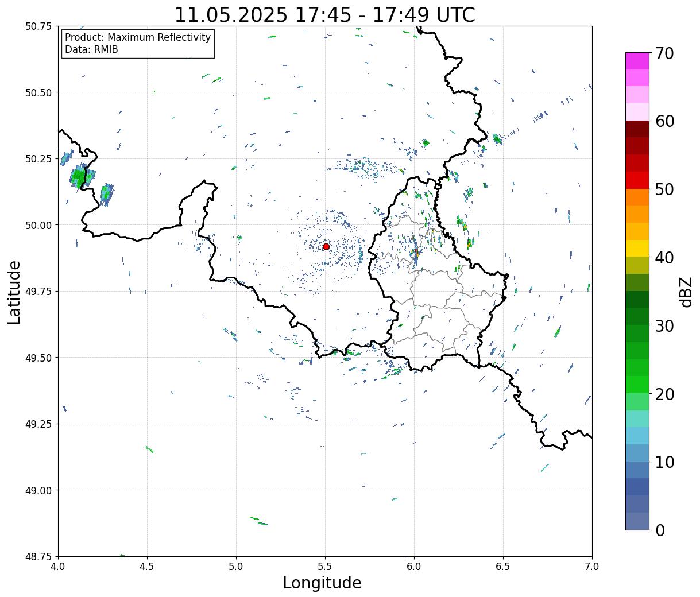Viewport: 700px width, 597px height.
Task: Pick the bright red colorbar segment above 50
Action: click(x=637, y=180)
